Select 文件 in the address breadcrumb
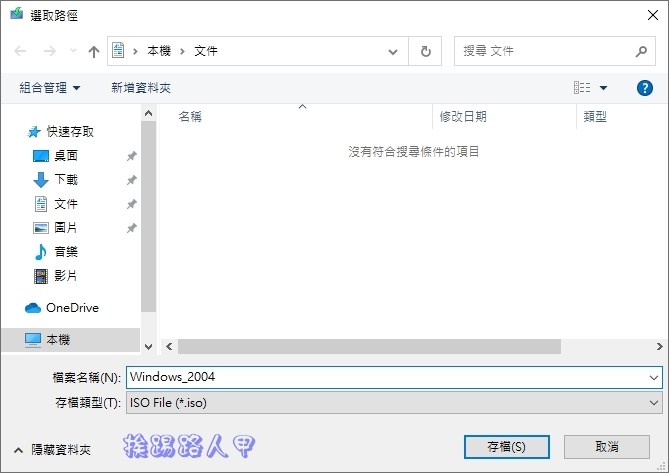 point(206,51)
